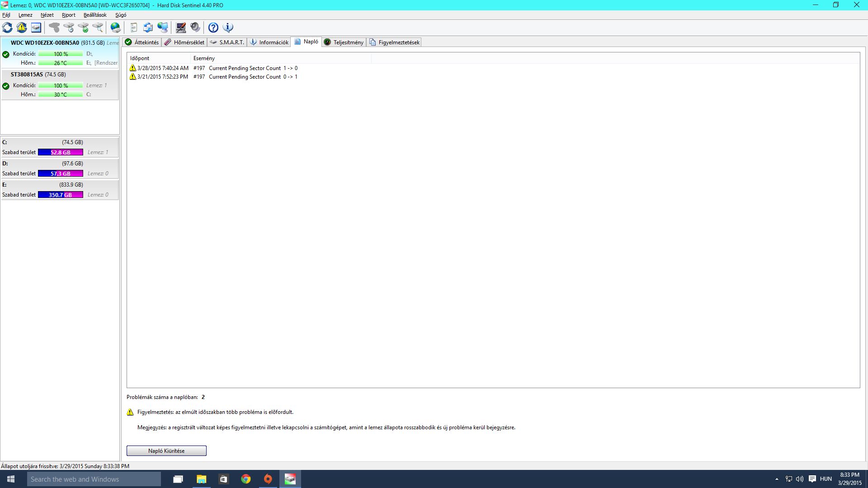Image resolution: width=868 pixels, height=488 pixels.
Task: Open File Explorer from the taskbar
Action: click(201, 479)
